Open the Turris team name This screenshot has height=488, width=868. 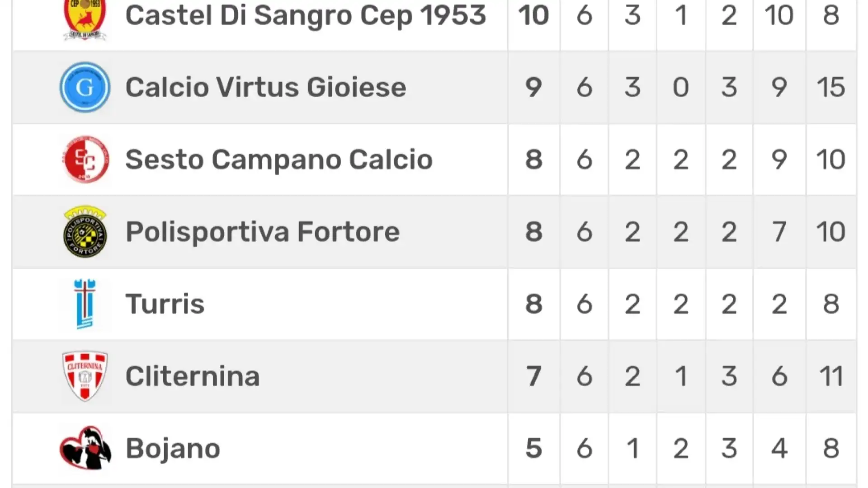[165, 304]
